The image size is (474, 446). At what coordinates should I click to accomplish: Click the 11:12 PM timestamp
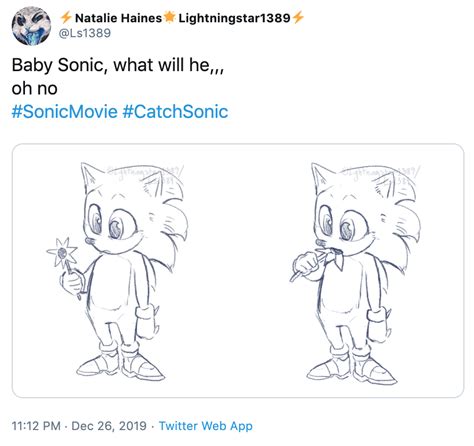36,426
